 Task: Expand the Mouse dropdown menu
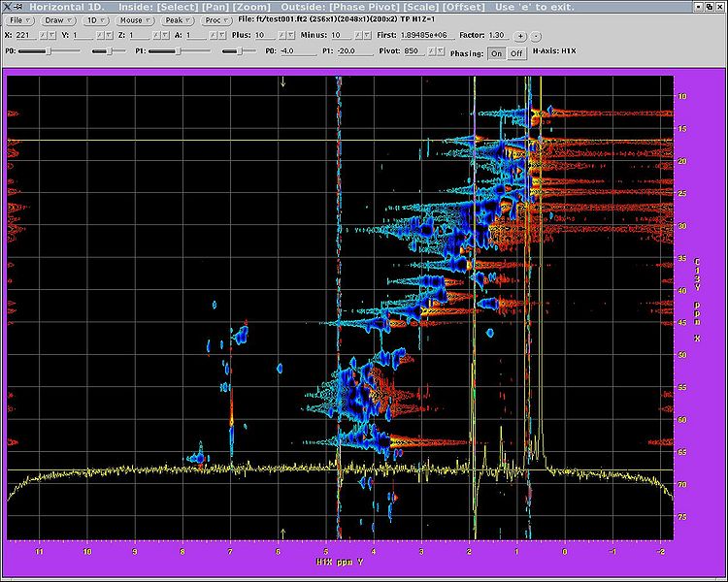pyautogui.click(x=135, y=19)
